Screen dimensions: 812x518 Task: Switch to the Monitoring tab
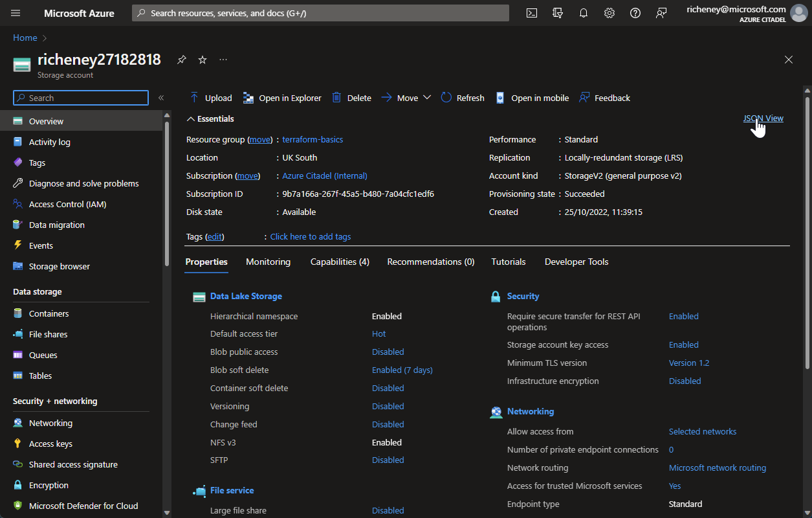point(268,262)
